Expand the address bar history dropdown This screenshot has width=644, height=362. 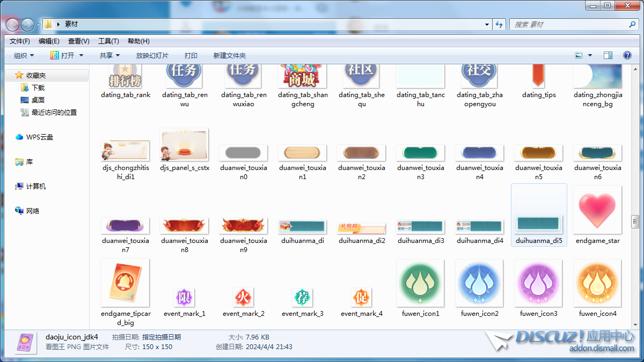(x=487, y=25)
